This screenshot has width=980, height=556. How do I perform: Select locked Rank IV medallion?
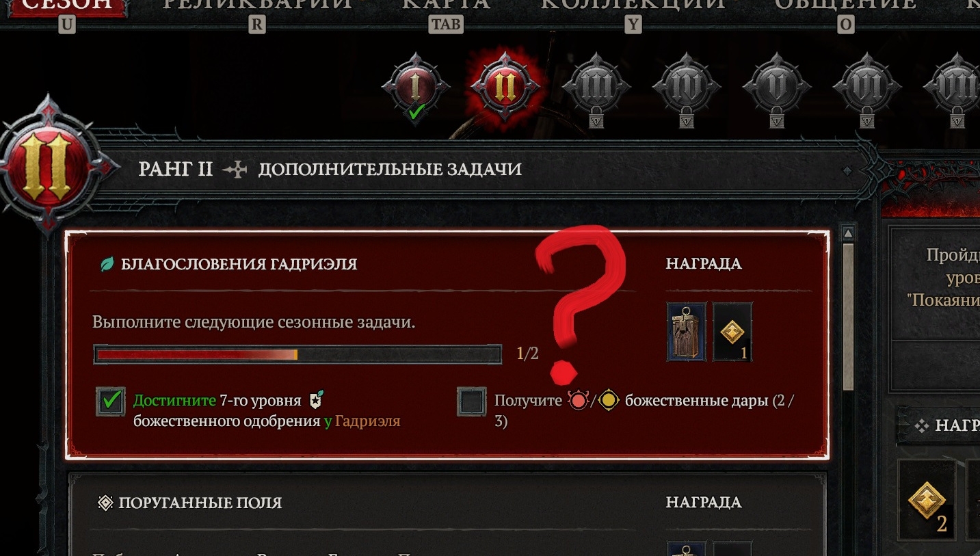click(x=687, y=87)
